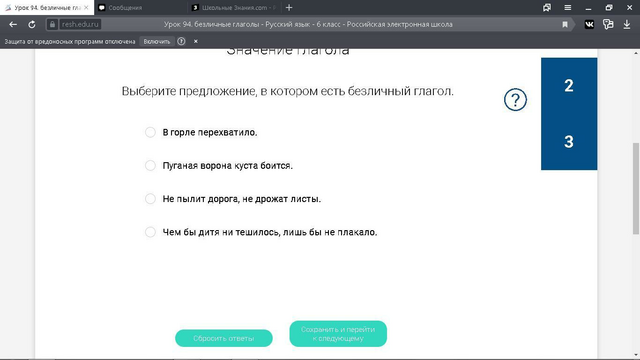This screenshot has height=360, width=640.
Task: Click the lock icon in the address bar
Action: pyautogui.click(x=52, y=24)
